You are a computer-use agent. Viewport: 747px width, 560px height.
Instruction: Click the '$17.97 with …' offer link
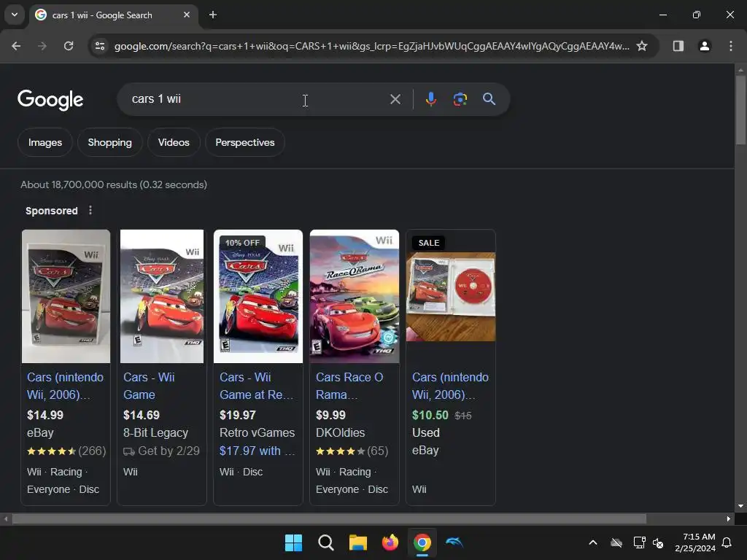click(258, 451)
